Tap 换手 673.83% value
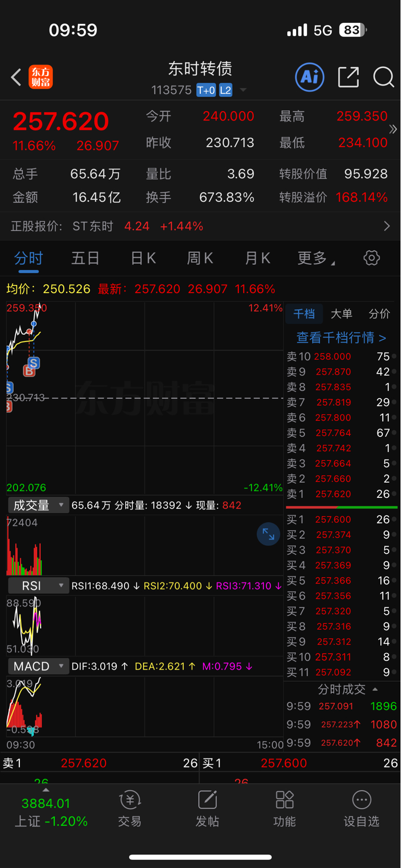The height and width of the screenshot is (868, 401). point(226,197)
